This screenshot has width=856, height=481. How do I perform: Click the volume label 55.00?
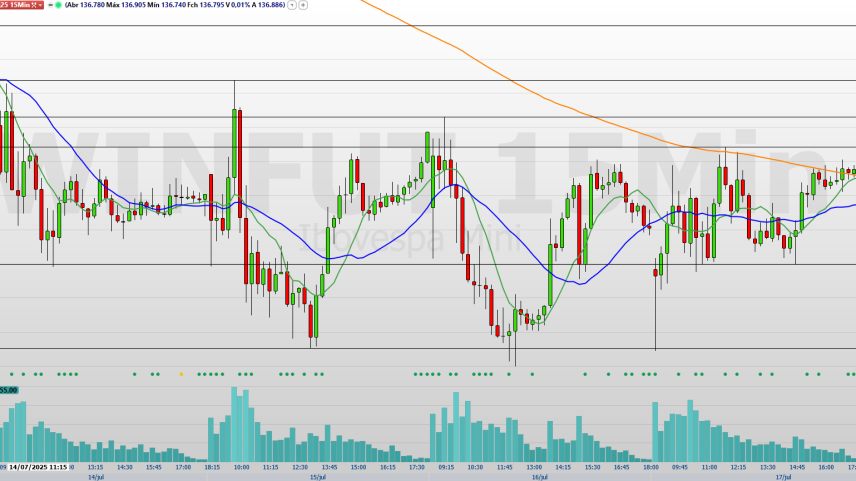pos(9,390)
